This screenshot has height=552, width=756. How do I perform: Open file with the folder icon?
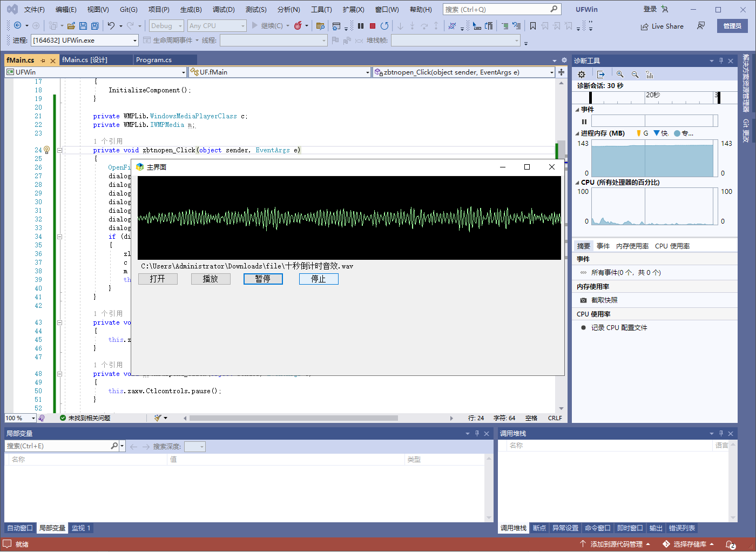tap(71, 25)
